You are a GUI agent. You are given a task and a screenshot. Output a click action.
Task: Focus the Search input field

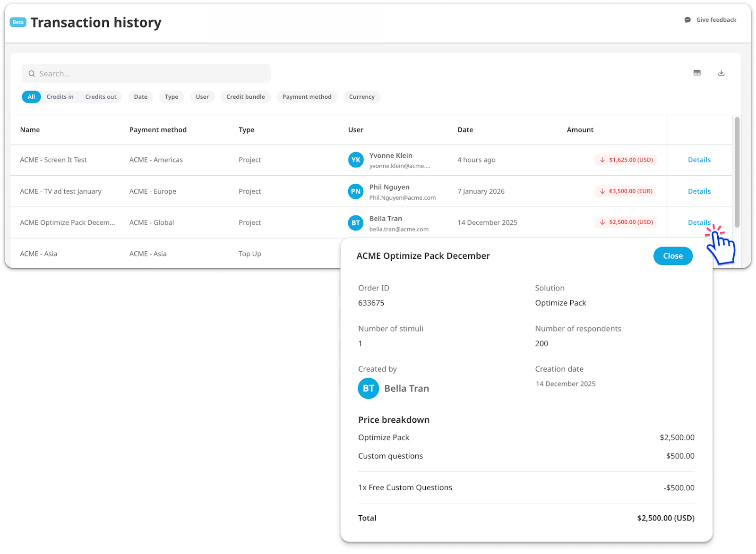(x=146, y=74)
